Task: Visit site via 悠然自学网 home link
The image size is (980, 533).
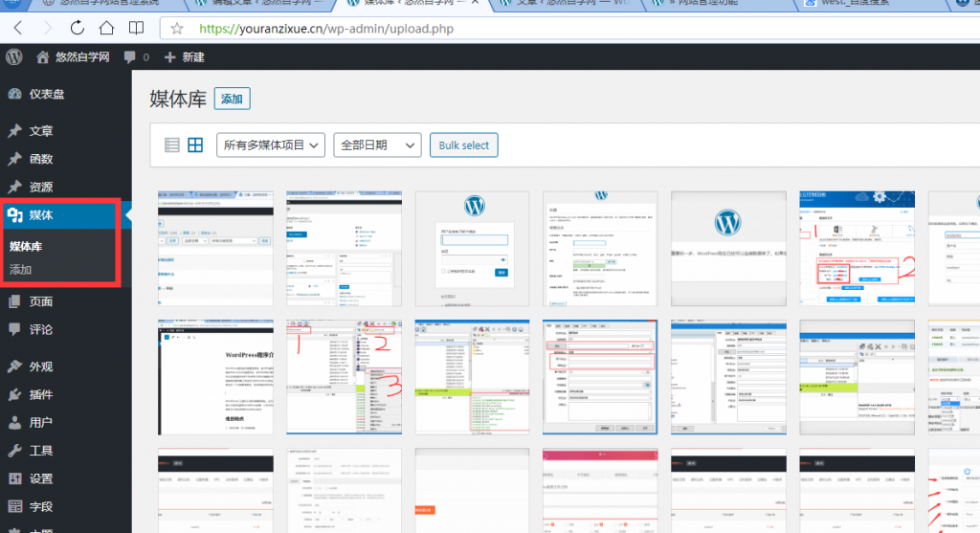Action: pyautogui.click(x=73, y=56)
